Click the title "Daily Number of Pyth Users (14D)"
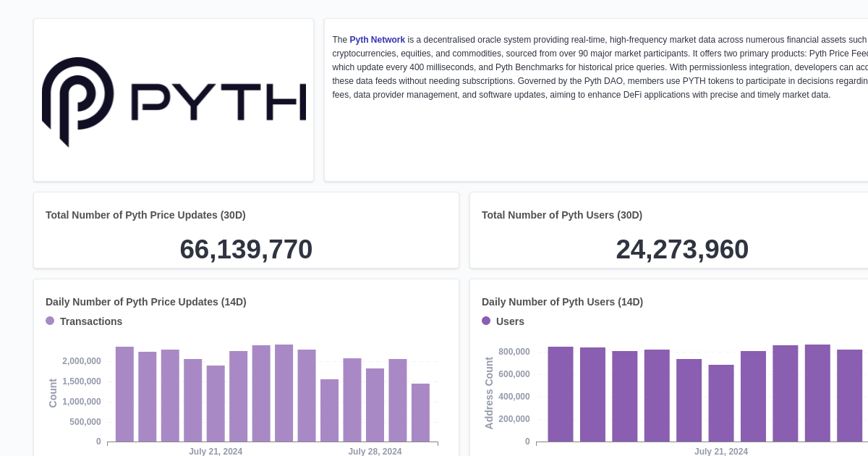Screen dimensions: 868x456 pyautogui.click(x=562, y=302)
